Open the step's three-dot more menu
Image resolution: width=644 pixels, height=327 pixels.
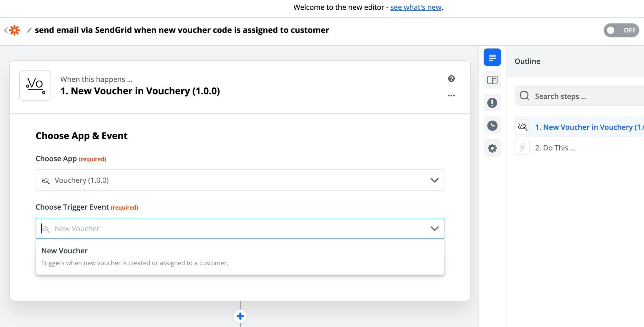[451, 95]
